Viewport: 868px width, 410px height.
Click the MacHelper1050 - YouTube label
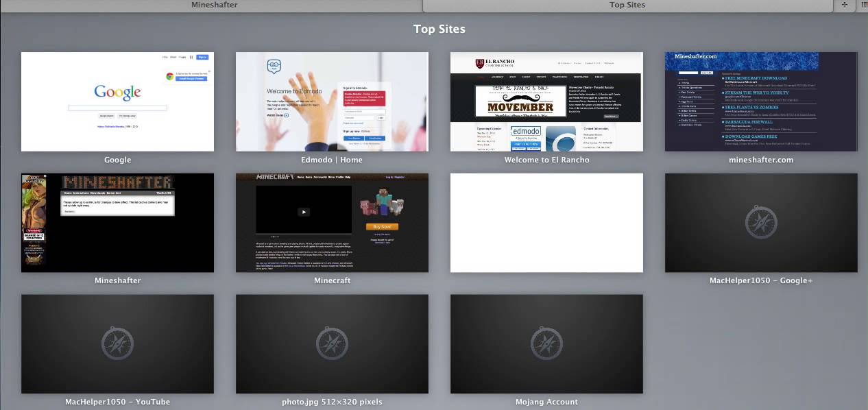[x=117, y=402]
